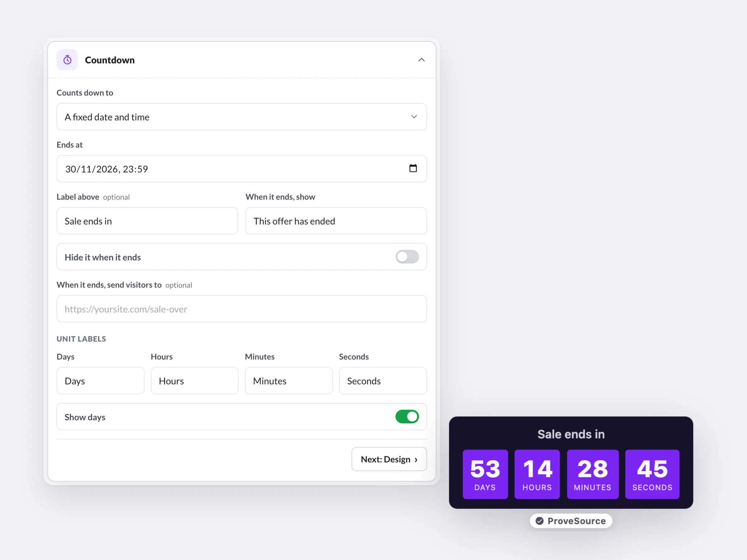Screen dimensions: 747x560
Task: Open the Counts down to dropdown
Action: pyautogui.click(x=242, y=117)
